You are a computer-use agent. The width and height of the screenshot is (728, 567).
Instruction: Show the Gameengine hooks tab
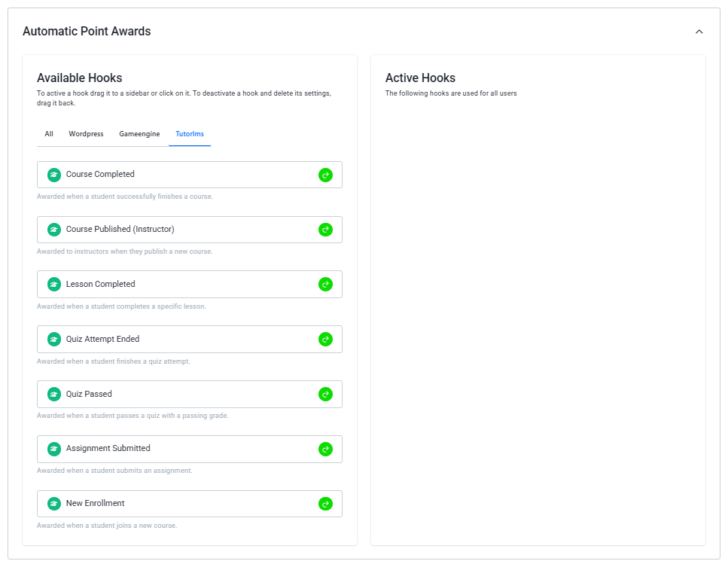pos(139,134)
